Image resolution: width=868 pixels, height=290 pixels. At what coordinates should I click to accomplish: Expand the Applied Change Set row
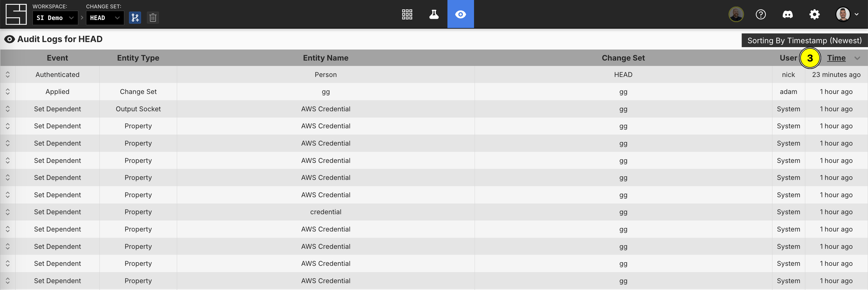pos(8,92)
